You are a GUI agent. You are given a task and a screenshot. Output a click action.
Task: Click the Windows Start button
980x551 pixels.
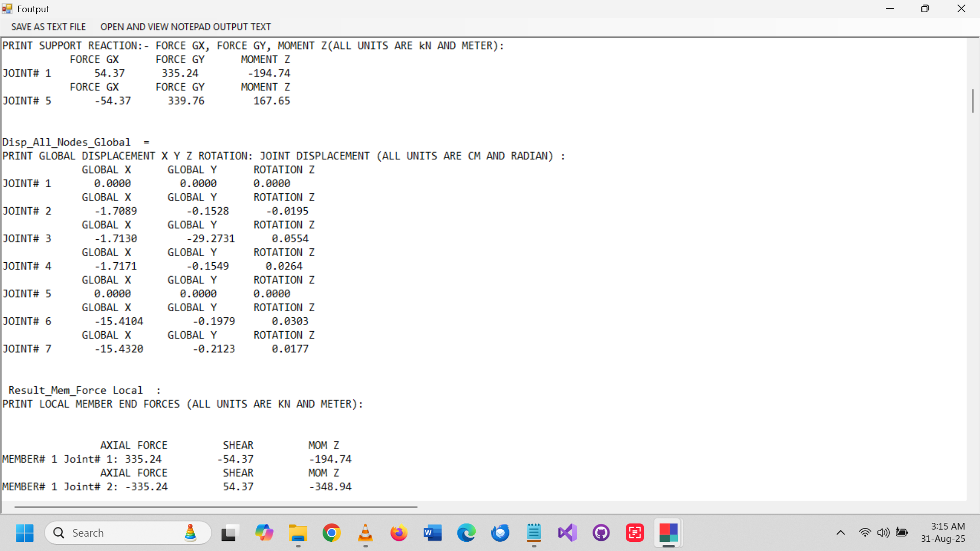(x=24, y=533)
